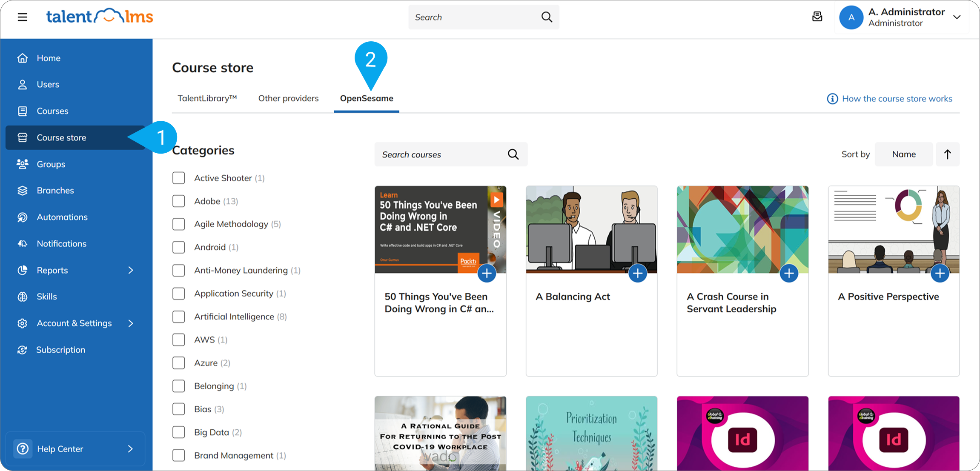
Task: Click the Account & Settings gear icon
Action: pos(23,323)
